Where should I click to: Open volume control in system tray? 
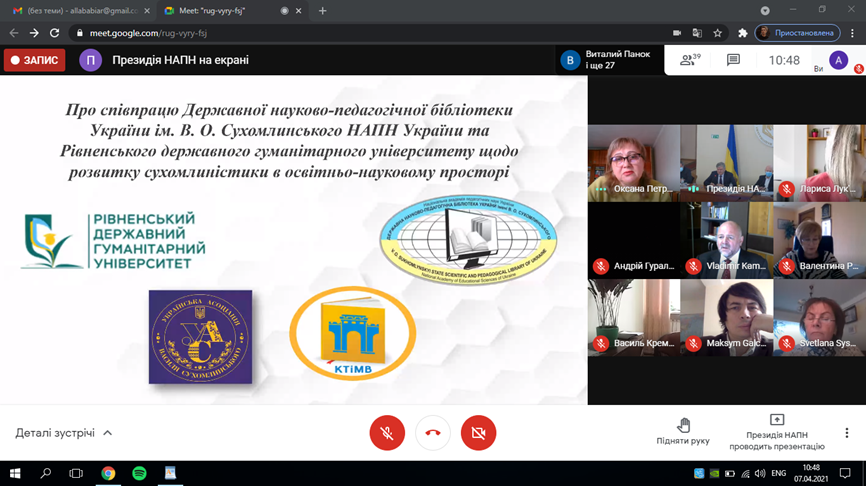point(761,473)
